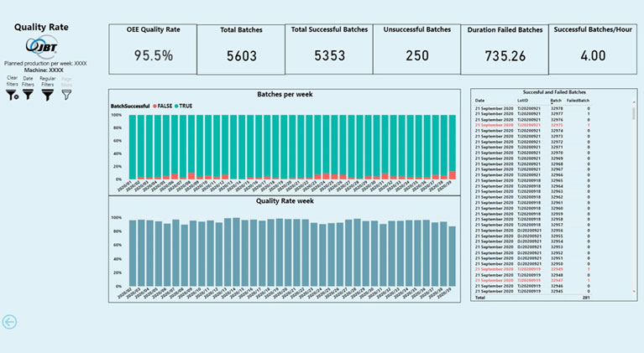The image size is (644, 353).
Task: Click the JBT logo
Action: point(45,45)
